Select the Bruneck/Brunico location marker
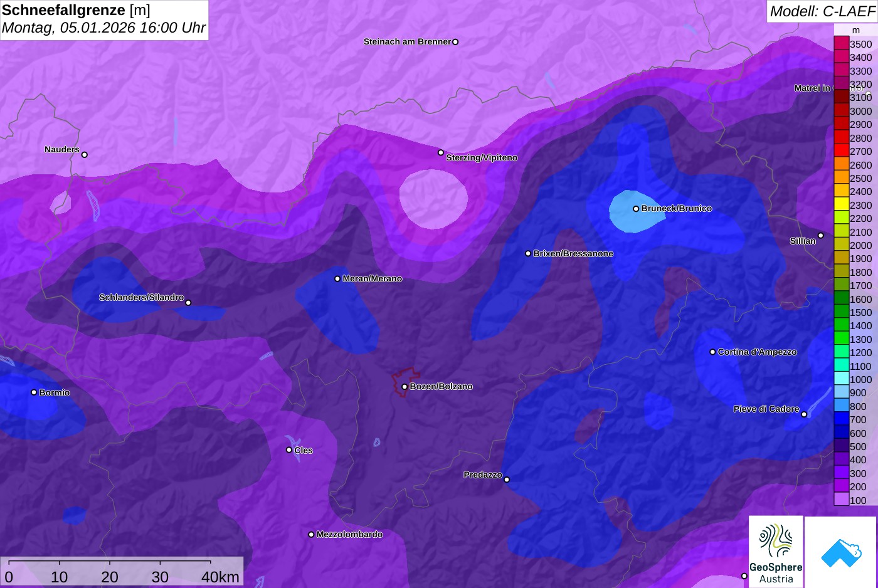Screen dimensions: 878x588 [636, 209]
